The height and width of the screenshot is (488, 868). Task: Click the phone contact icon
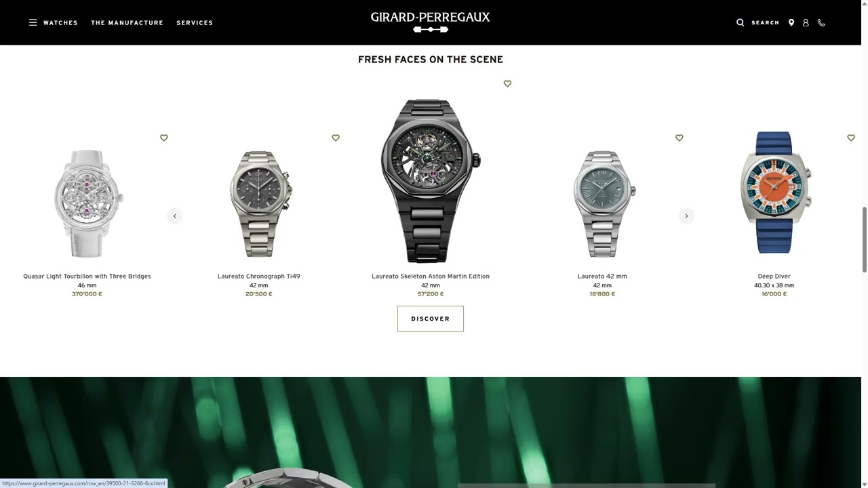821,22
